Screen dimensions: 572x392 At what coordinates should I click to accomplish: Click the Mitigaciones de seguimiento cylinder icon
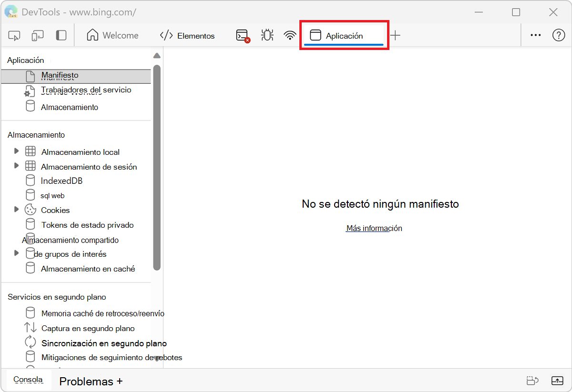coord(30,357)
